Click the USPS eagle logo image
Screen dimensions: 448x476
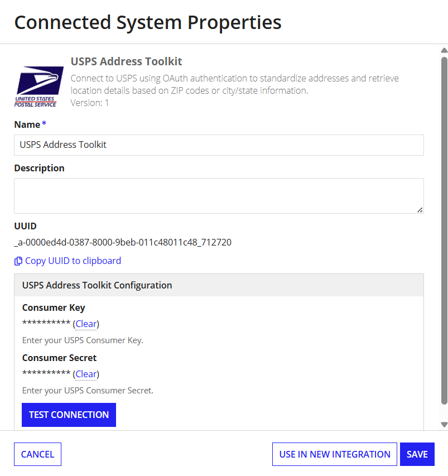point(39,86)
